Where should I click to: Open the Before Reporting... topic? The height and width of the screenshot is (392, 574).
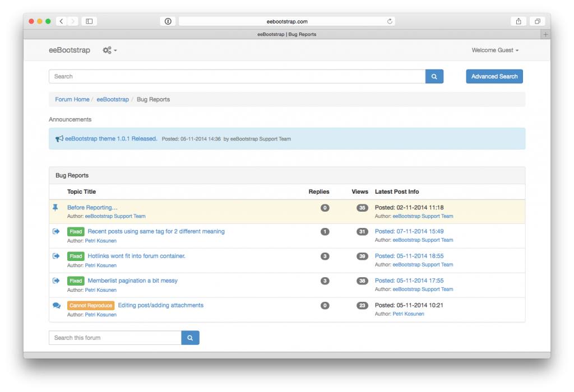[x=92, y=207]
